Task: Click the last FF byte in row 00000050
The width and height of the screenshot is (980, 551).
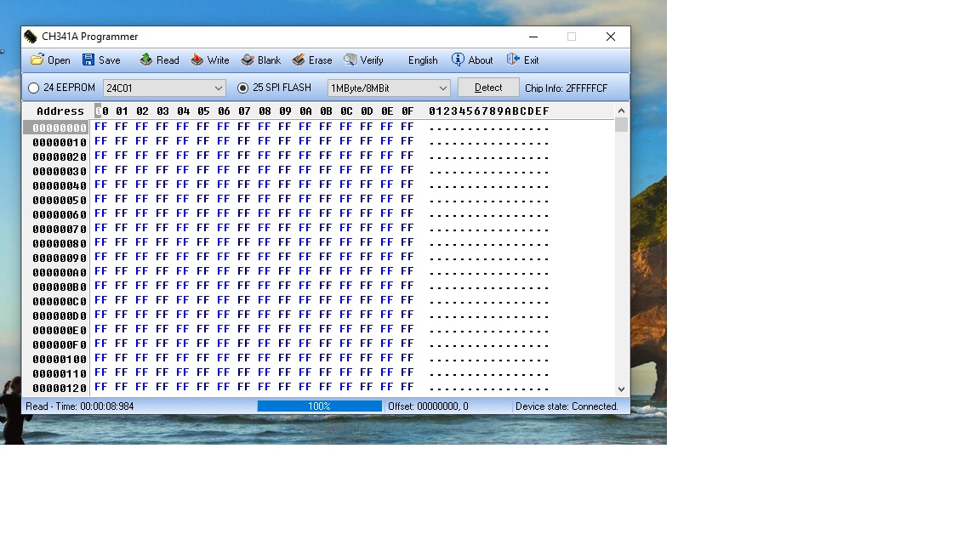Action: tap(407, 199)
